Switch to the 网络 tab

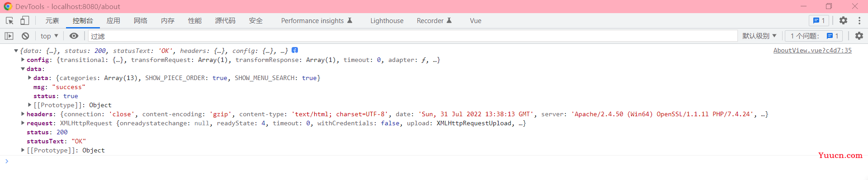click(x=140, y=20)
